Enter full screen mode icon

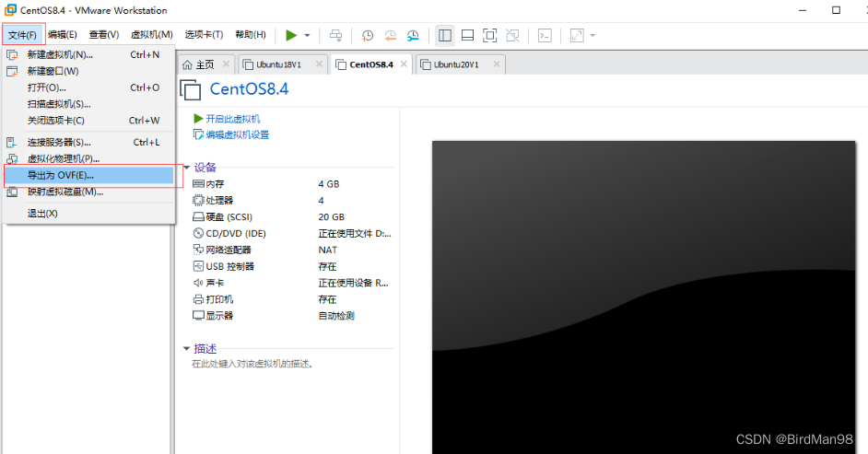click(490, 35)
